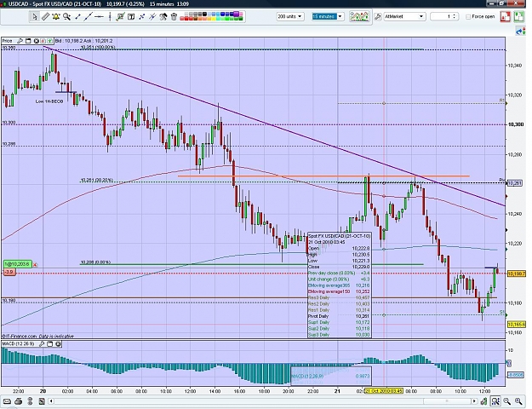Click the horizontal chart scrollbar thumb

[x=447, y=401]
